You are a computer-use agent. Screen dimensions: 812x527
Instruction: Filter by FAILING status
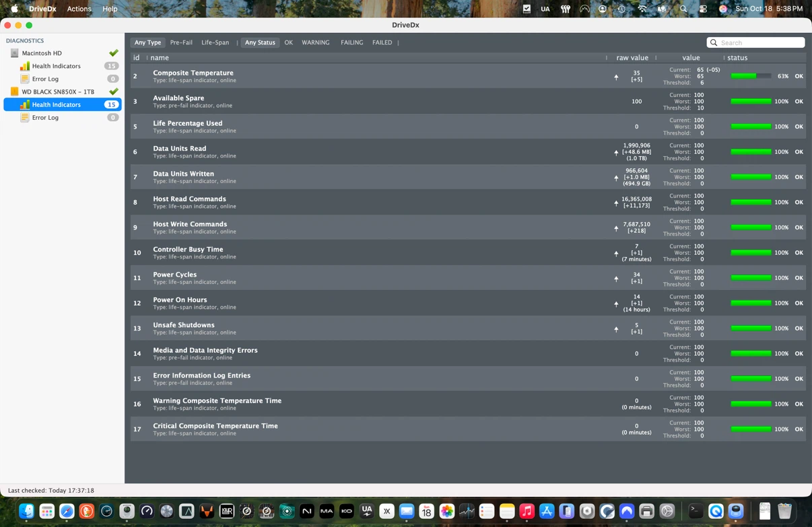click(351, 42)
